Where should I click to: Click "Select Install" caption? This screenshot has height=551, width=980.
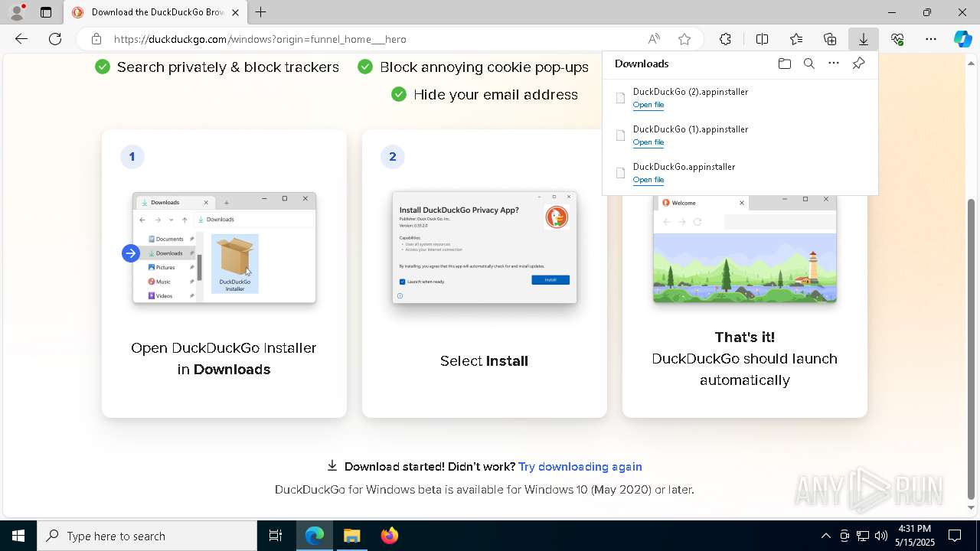click(484, 360)
